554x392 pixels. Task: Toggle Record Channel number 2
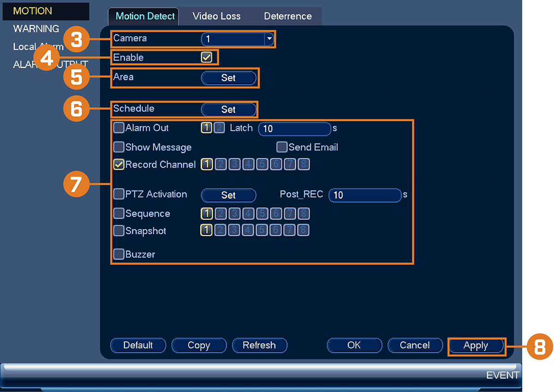tap(220, 164)
